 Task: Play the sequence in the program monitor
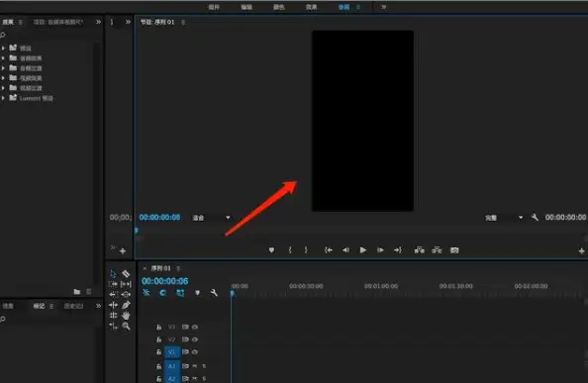click(x=363, y=250)
